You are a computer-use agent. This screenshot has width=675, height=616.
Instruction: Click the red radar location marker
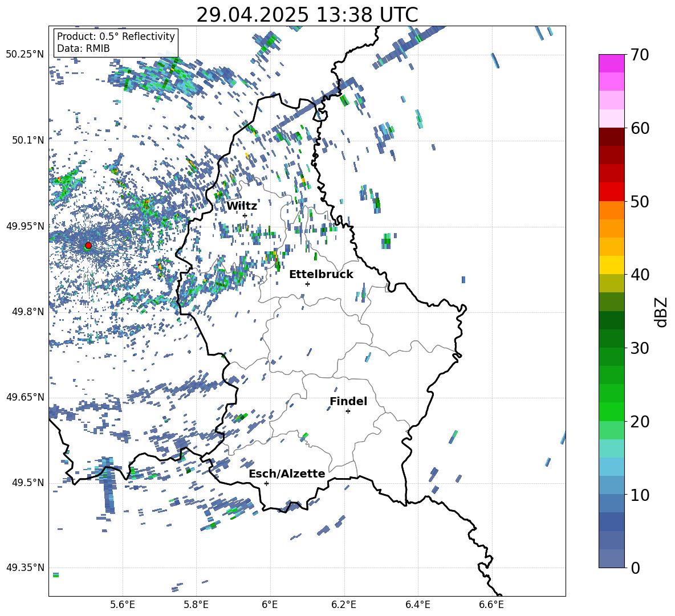coord(88,246)
